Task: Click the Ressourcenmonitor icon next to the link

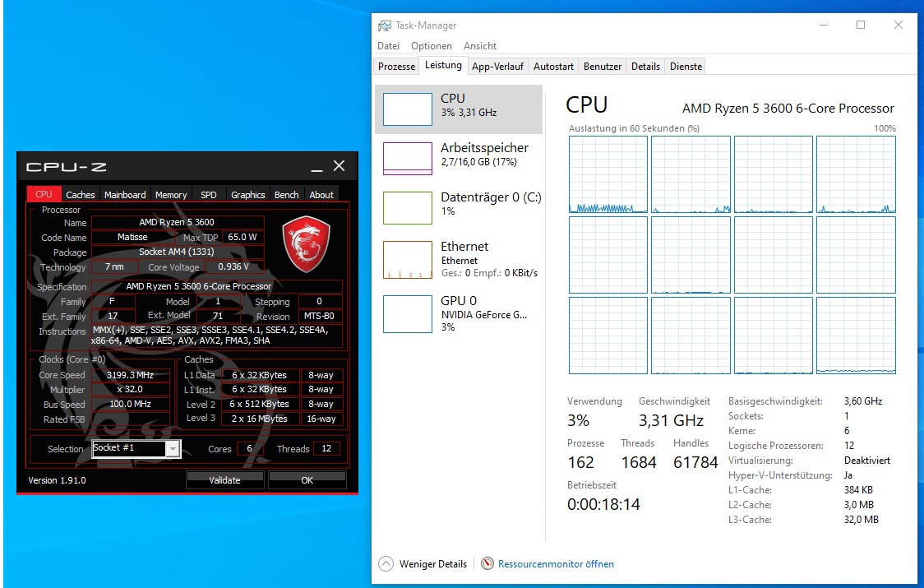Action: [487, 564]
